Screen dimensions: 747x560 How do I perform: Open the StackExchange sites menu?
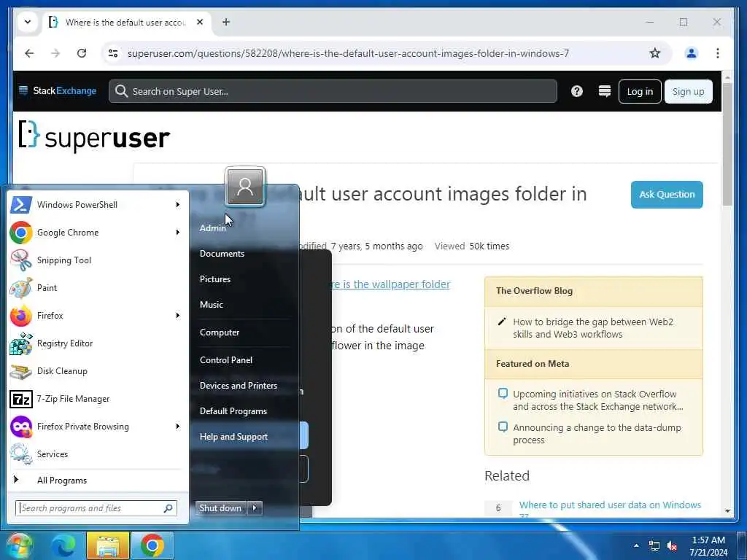pos(57,91)
